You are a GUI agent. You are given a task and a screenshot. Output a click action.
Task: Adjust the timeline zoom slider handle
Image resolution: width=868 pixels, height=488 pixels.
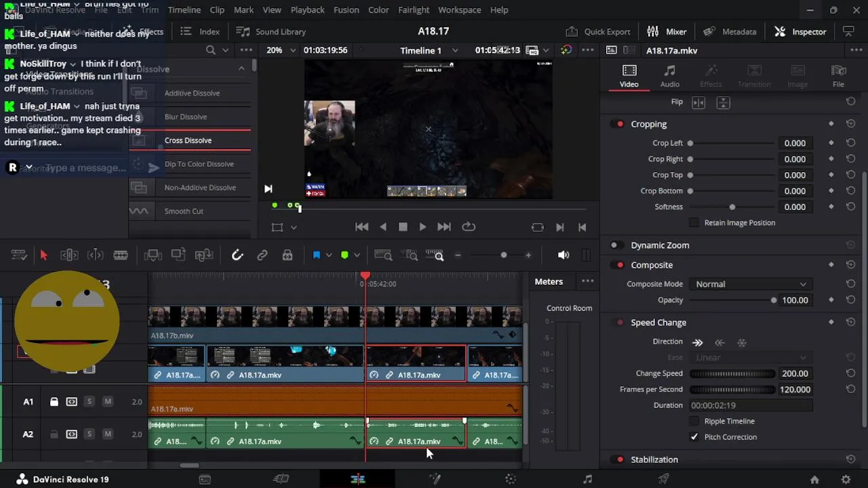(503, 256)
